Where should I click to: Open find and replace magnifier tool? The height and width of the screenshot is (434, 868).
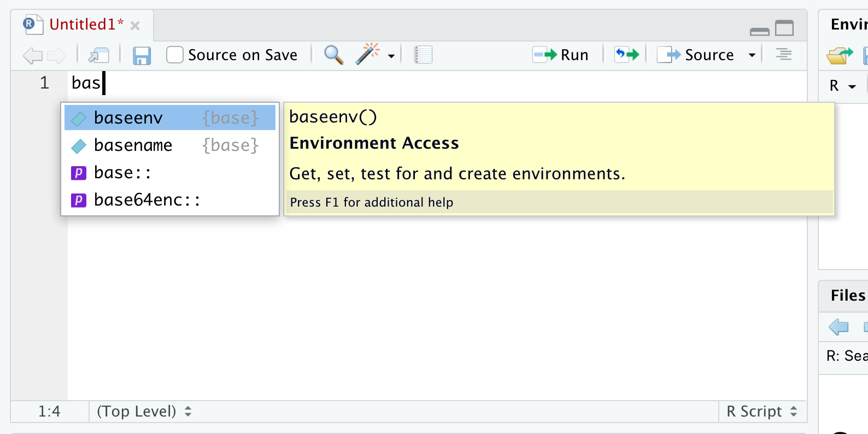coord(333,55)
